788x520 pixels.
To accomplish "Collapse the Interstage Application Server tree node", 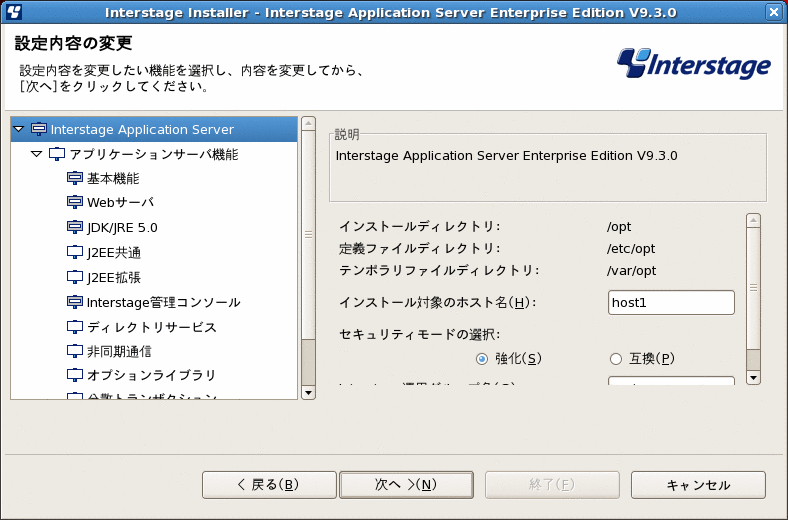I will pyautogui.click(x=19, y=129).
